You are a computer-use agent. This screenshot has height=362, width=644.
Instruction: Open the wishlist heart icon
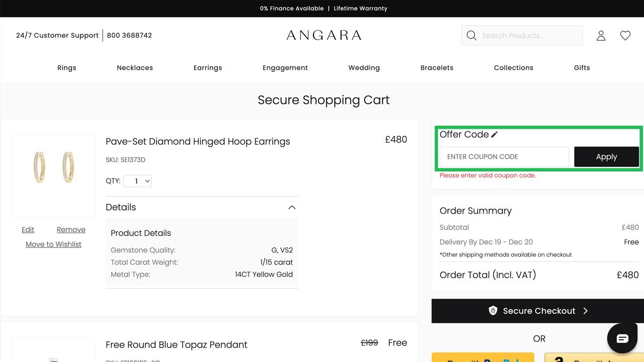point(625,36)
